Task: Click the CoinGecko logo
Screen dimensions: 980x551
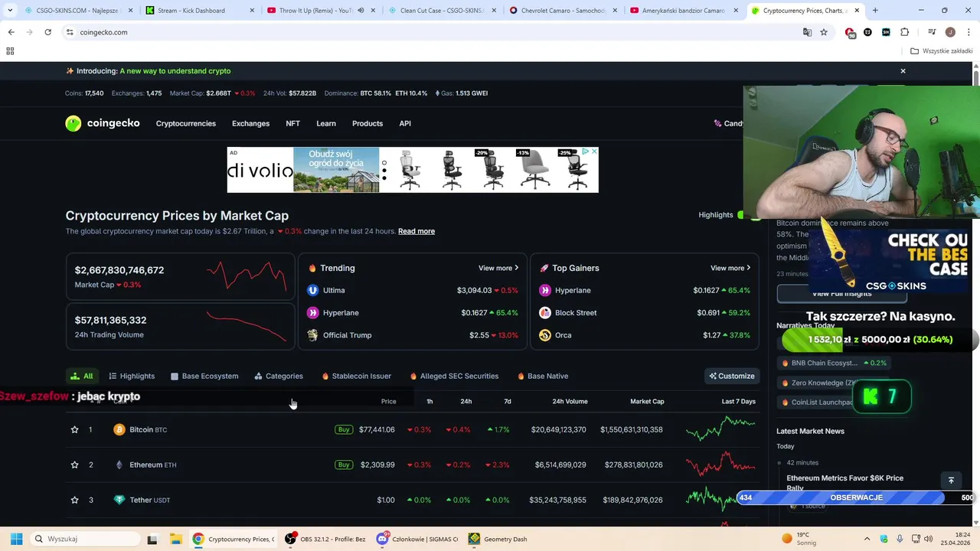Action: tap(103, 123)
